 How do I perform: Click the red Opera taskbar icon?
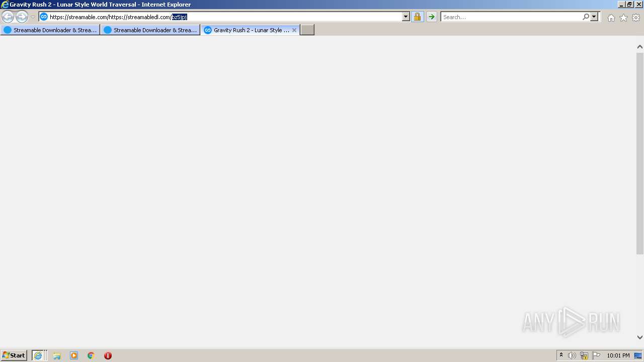click(x=108, y=355)
